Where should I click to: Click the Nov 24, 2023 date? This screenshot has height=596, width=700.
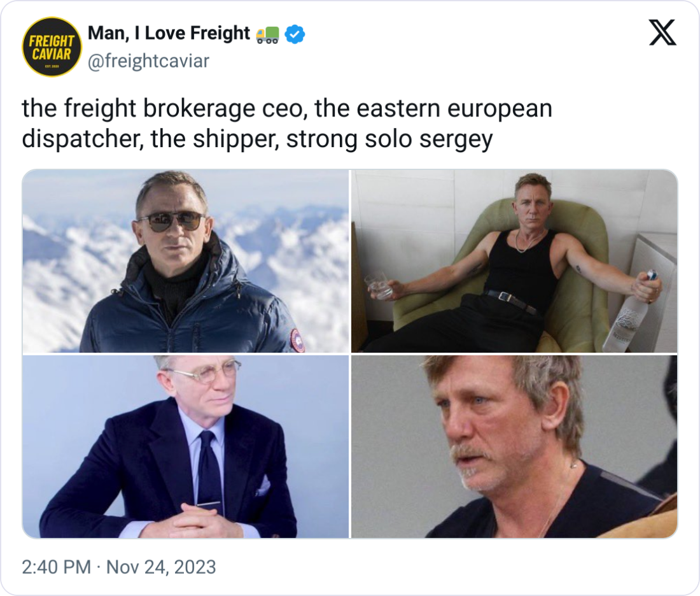(x=161, y=567)
